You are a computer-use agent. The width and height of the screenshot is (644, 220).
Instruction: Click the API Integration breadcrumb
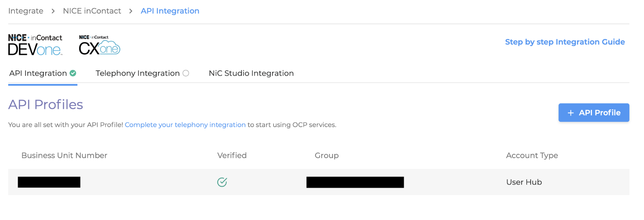click(170, 11)
